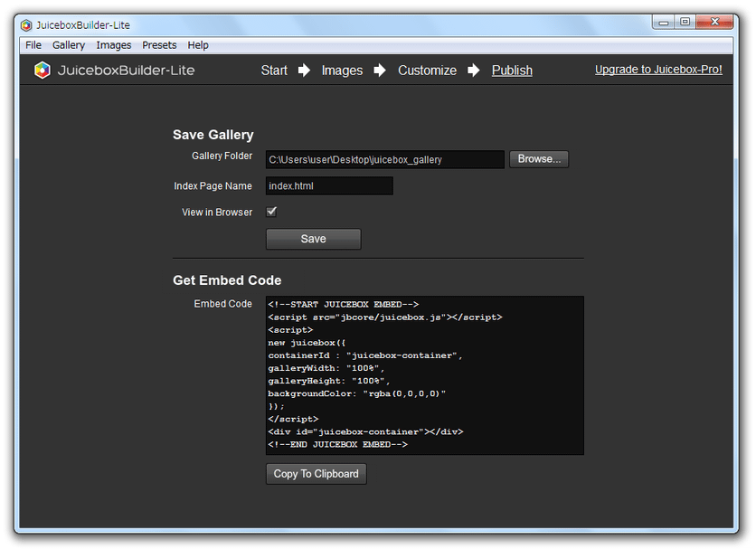The image size is (756, 549).
Task: Click the Save button
Action: 314,239
